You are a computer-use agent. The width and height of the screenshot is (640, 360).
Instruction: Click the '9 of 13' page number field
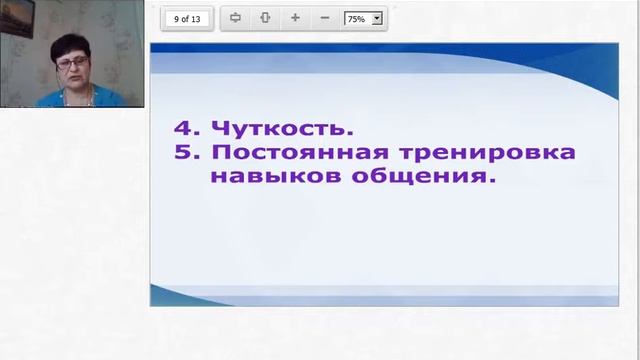187,19
